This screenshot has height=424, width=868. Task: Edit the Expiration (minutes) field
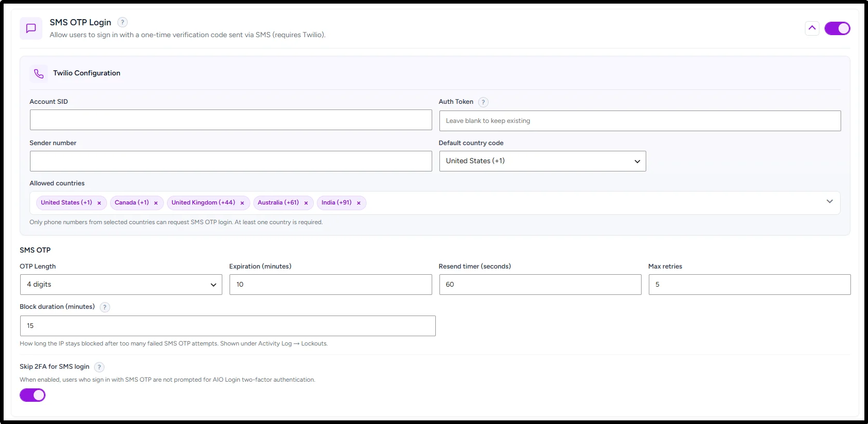coord(330,285)
